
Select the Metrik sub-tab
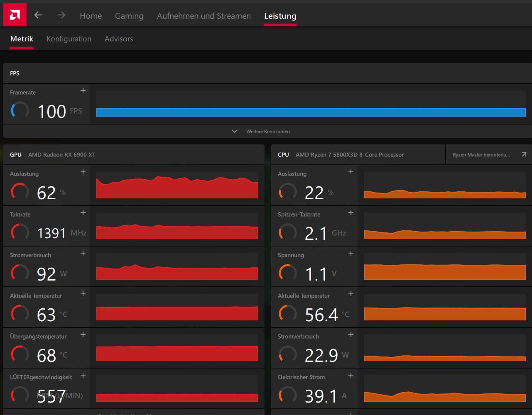pos(22,39)
